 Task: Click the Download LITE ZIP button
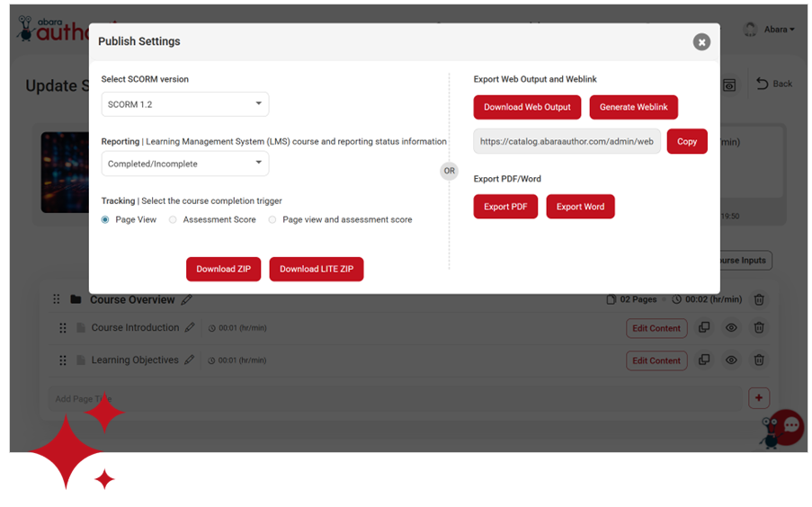[317, 269]
